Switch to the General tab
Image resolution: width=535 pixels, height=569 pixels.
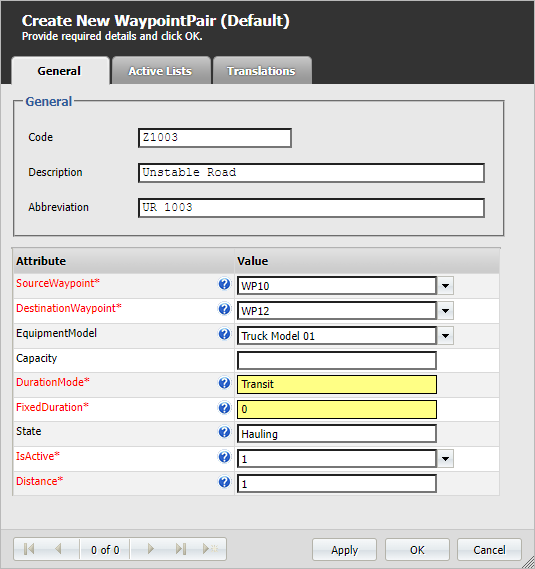[60, 71]
